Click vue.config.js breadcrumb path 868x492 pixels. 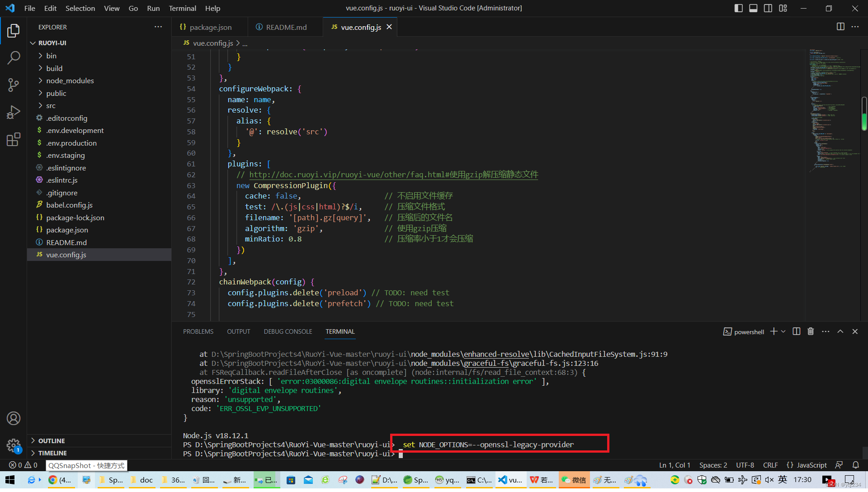point(212,43)
